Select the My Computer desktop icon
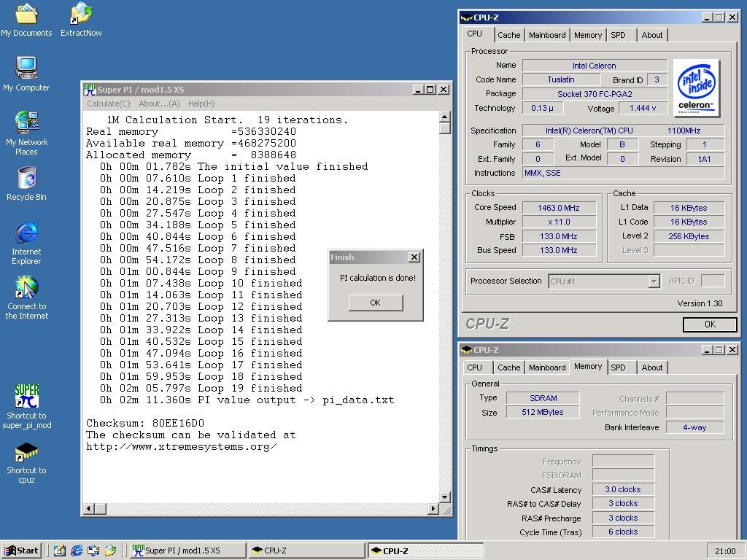Viewport: 747px width, 560px height. click(26, 74)
